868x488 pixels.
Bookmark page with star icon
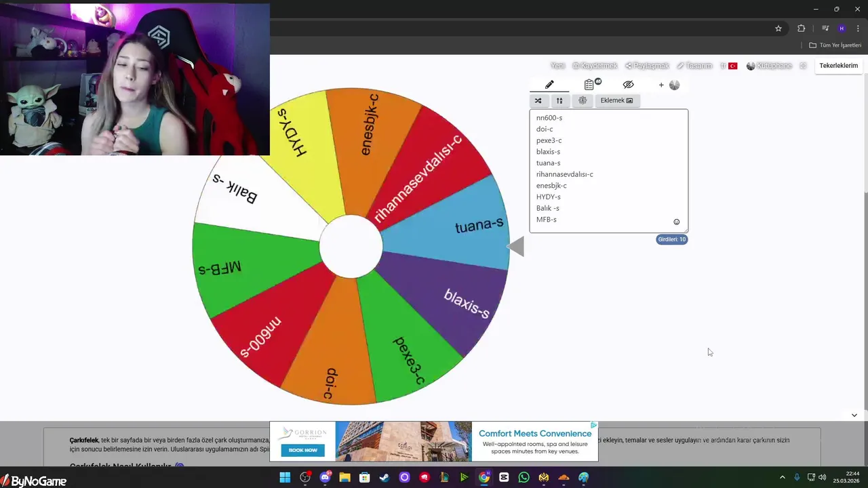pyautogui.click(x=778, y=28)
